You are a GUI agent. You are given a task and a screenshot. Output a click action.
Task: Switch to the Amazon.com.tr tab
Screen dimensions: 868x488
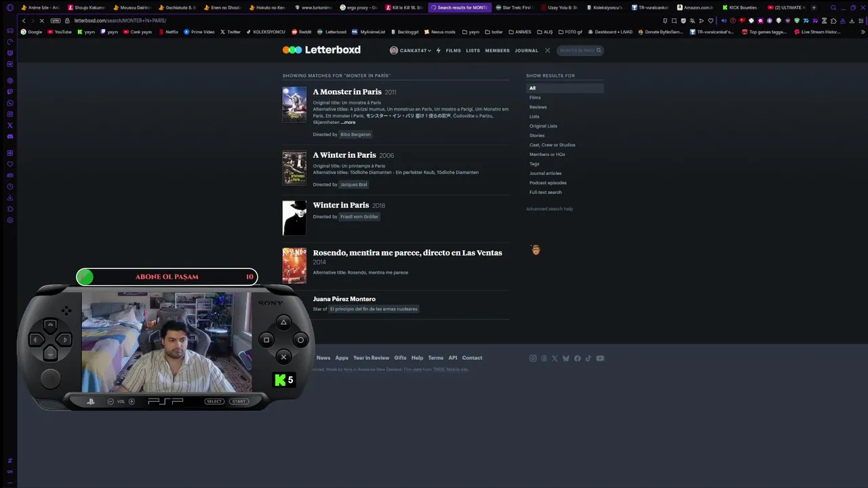tap(694, 7)
